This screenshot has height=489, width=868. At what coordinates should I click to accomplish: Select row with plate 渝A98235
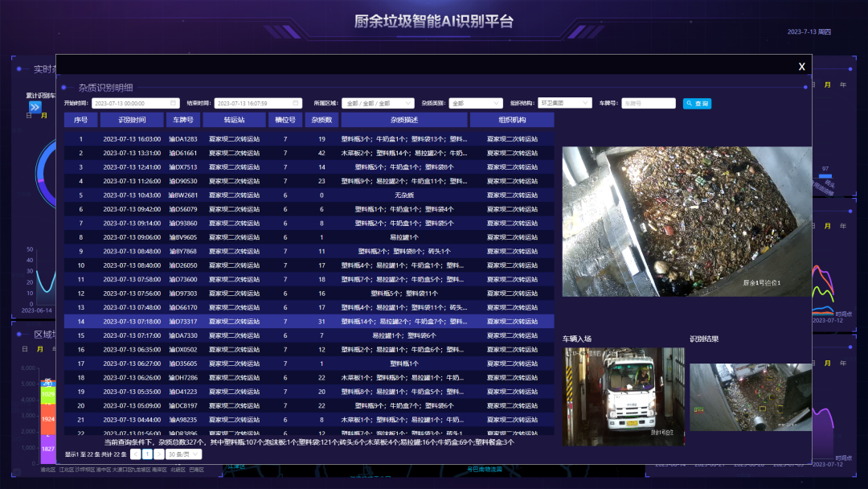point(309,420)
